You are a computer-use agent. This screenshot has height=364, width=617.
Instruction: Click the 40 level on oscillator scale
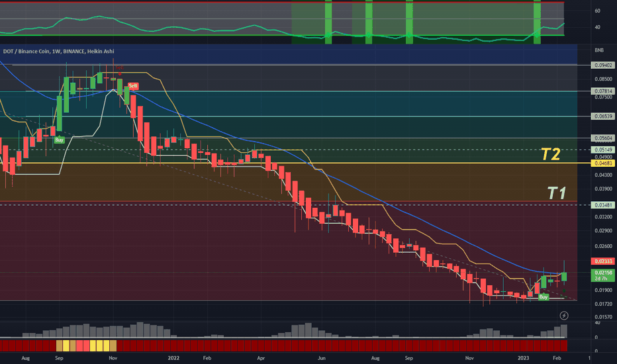(597, 27)
